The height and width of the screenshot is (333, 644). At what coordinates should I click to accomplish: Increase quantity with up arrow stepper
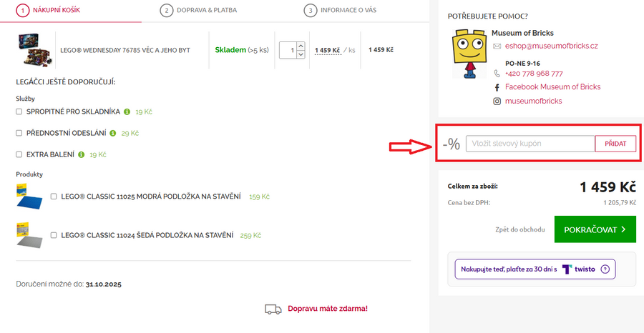[301, 46]
